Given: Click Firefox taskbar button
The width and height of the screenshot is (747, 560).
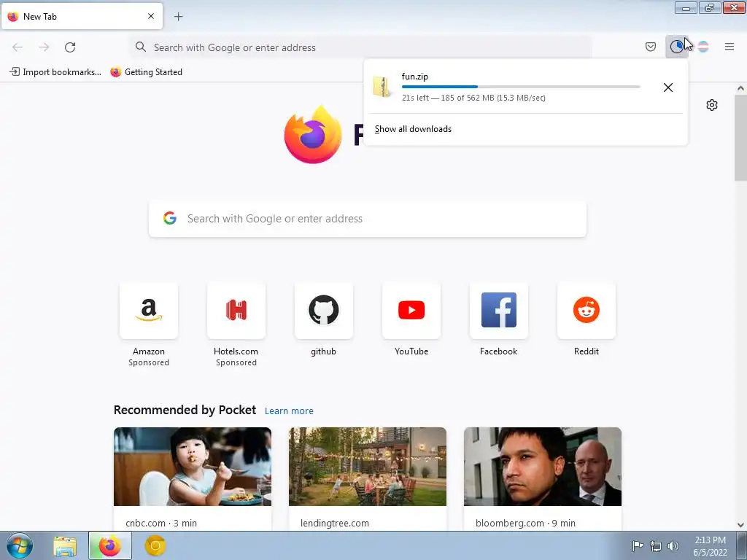Looking at the screenshot, I should pos(110,546).
